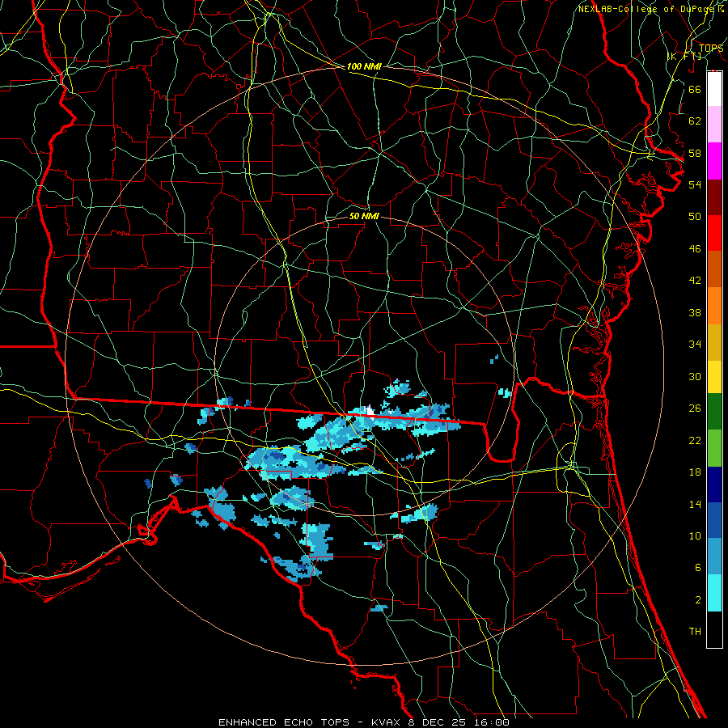Image resolution: width=728 pixels, height=728 pixels.
Task: Pick the orange 38 kft legend color
Action: (714, 306)
